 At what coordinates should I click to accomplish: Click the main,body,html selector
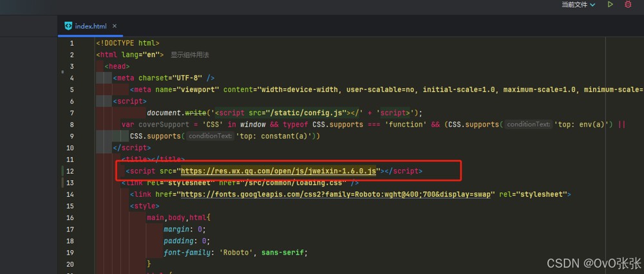click(178, 217)
